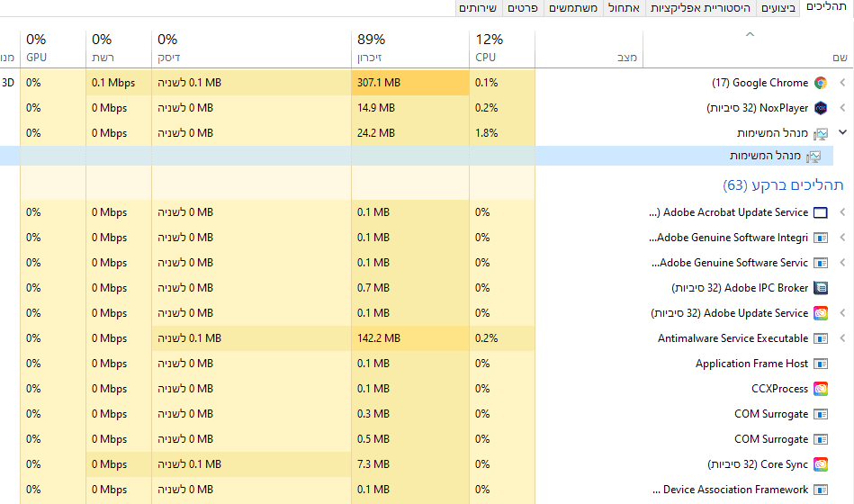Expand the Antimalware Service Executable entry
This screenshot has height=504, width=854.
pos(843,338)
